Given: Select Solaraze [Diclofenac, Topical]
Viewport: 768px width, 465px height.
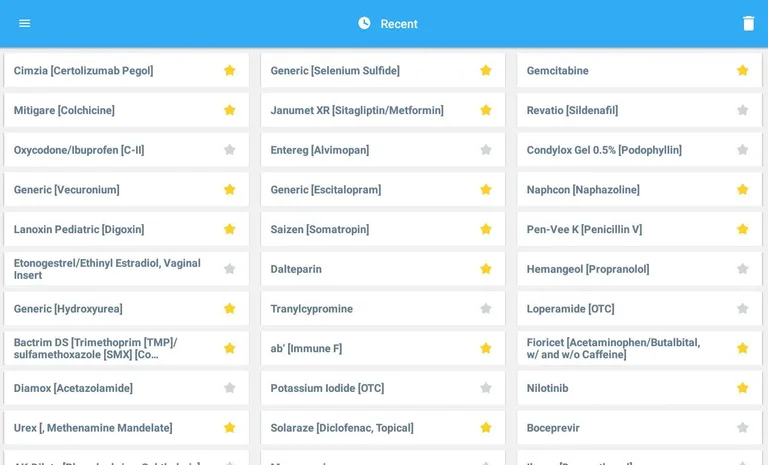Looking at the screenshot, I should 383,428.
